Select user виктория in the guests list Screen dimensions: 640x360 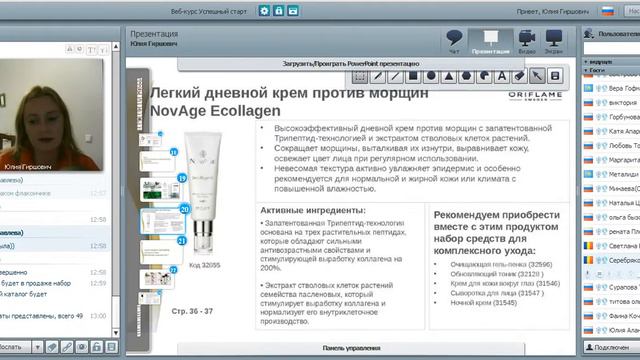(x=611, y=102)
